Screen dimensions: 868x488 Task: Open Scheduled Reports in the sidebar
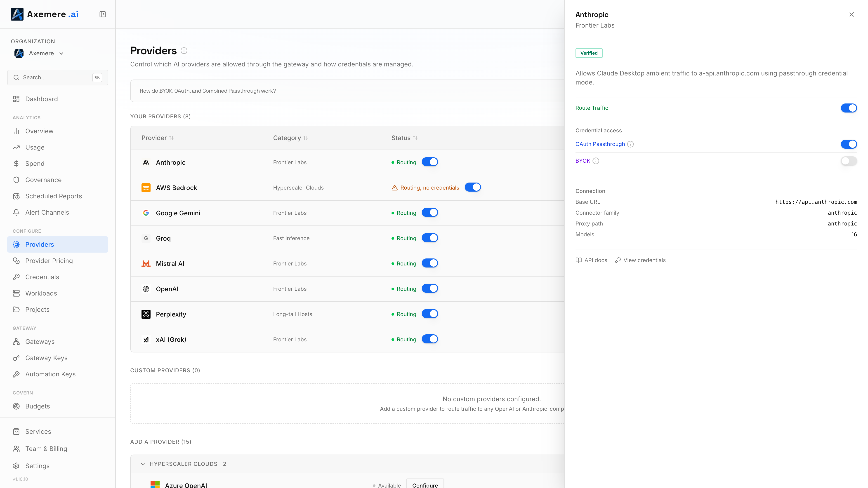tap(58, 196)
